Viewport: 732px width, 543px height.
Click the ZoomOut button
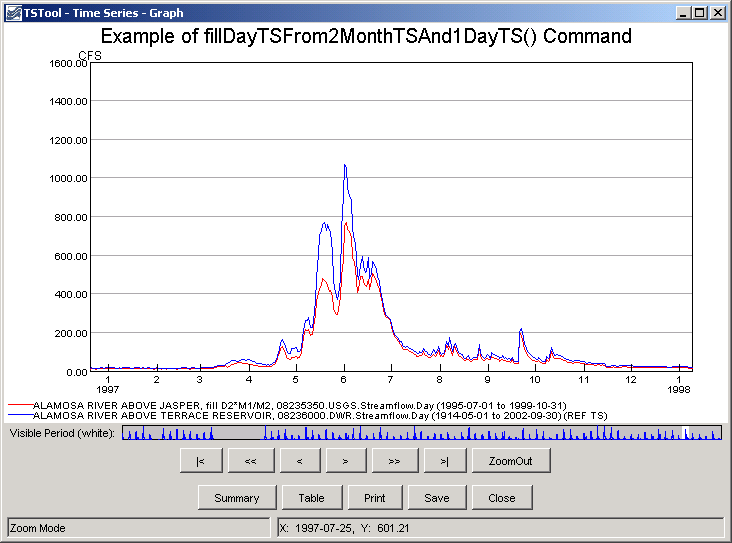[x=511, y=461]
